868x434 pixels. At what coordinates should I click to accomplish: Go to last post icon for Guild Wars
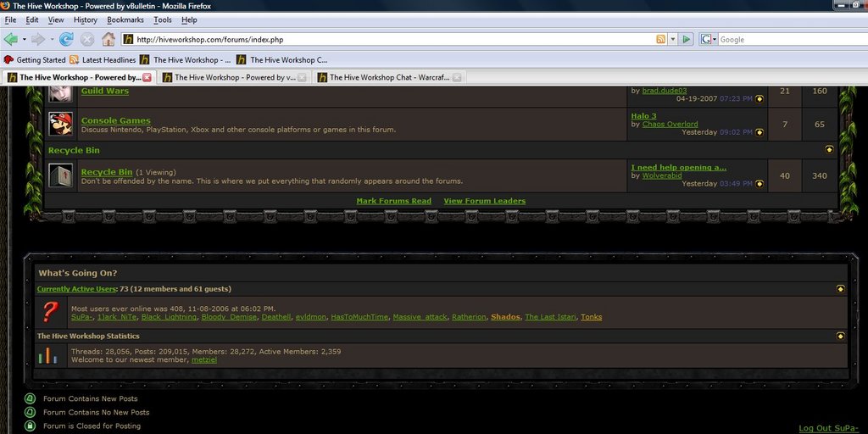pos(759,98)
